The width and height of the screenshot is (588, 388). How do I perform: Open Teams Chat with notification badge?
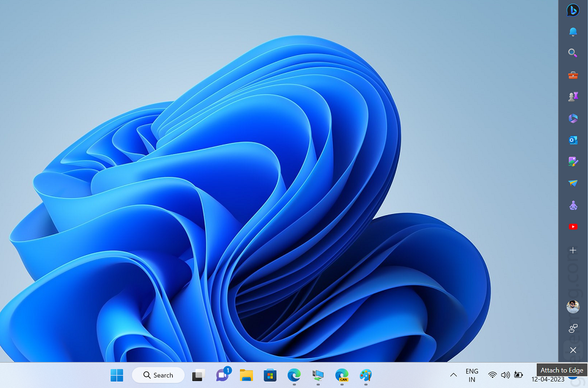223,375
